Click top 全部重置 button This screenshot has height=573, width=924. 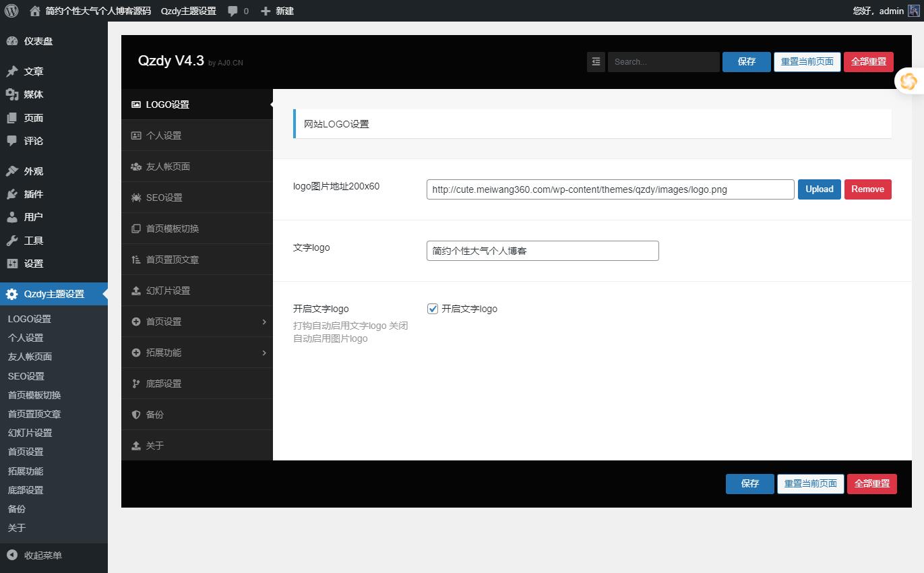[869, 61]
